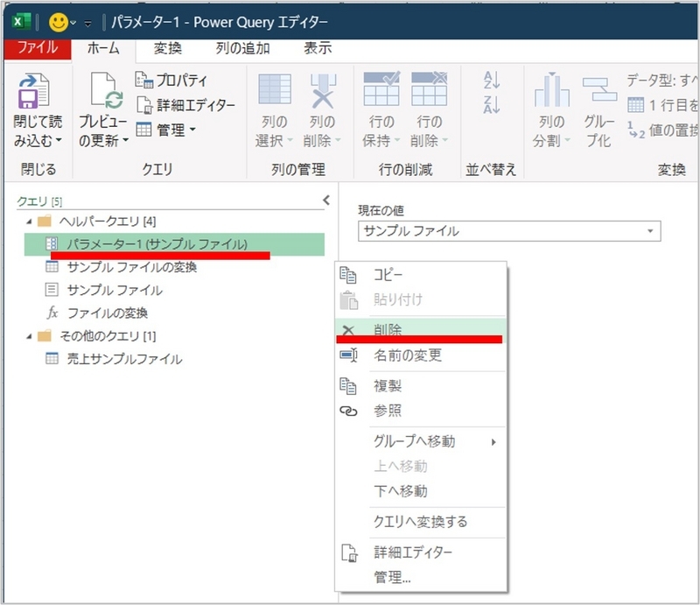Sort descending with the Z-A icon
Viewport: 700px width, 605px height.
492,104
